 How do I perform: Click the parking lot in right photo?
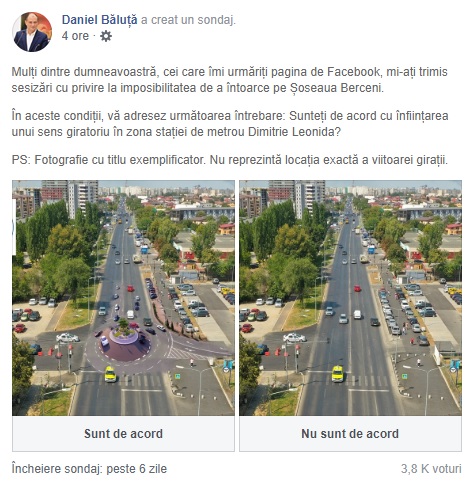(x=412, y=308)
